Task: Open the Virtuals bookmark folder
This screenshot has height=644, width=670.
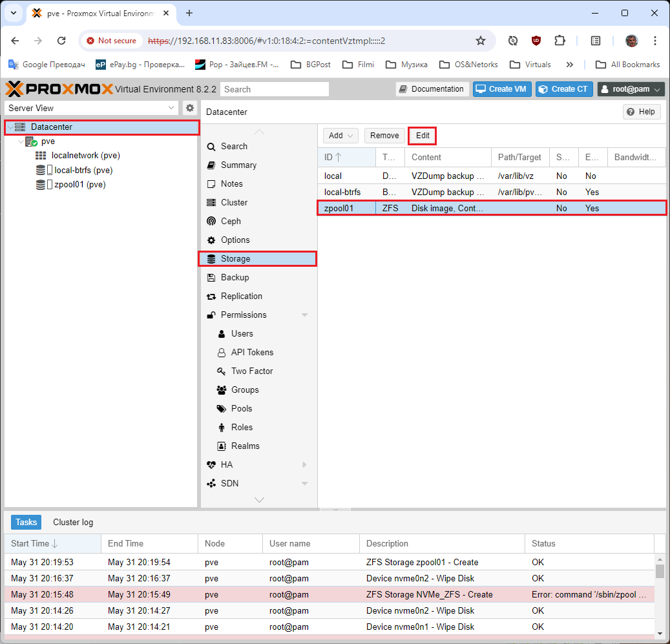Action: (530, 65)
